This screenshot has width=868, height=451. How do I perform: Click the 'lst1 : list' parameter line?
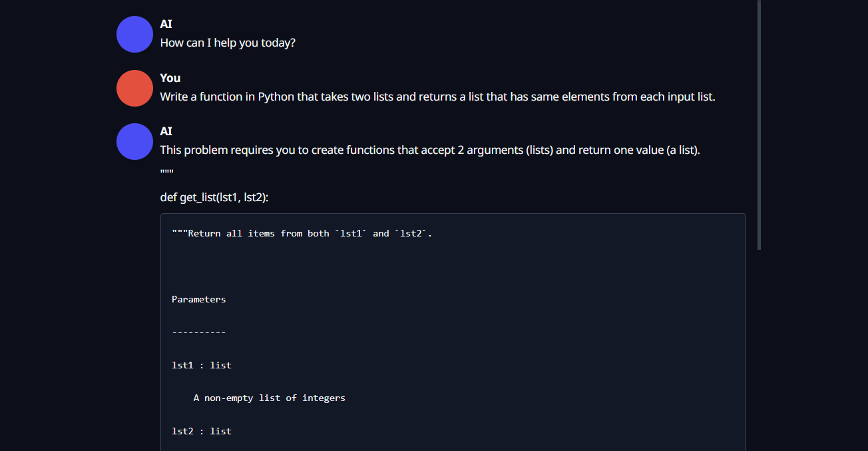[202, 365]
